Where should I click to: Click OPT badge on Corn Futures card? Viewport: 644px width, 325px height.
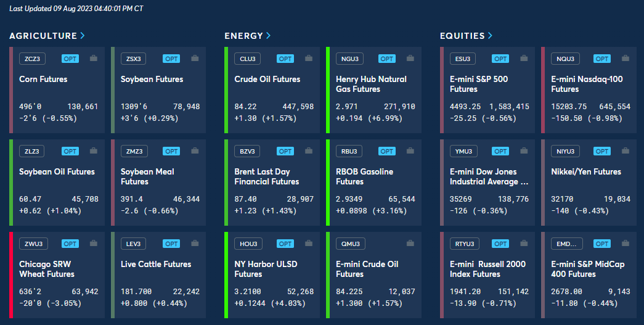pyautogui.click(x=70, y=59)
